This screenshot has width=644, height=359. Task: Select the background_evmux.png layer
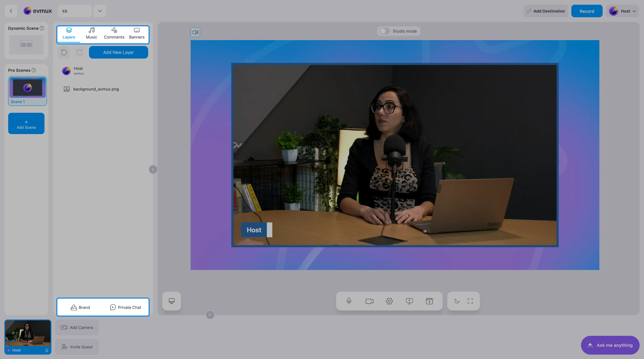pyautogui.click(x=103, y=89)
